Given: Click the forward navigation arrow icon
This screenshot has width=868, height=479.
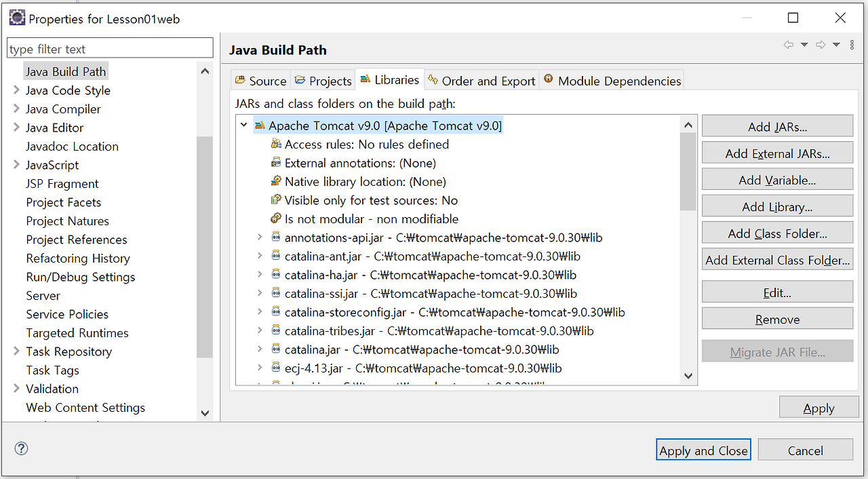Looking at the screenshot, I should [x=821, y=44].
